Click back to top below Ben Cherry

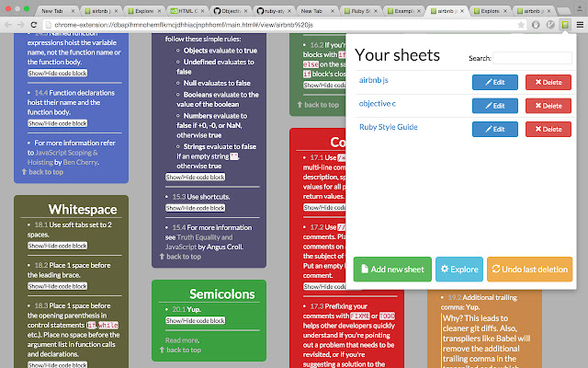(42, 172)
